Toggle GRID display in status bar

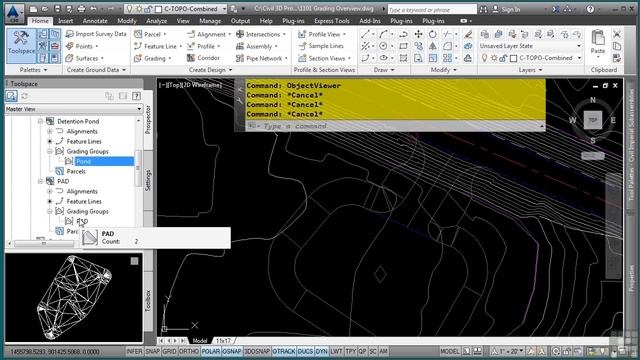click(169, 351)
